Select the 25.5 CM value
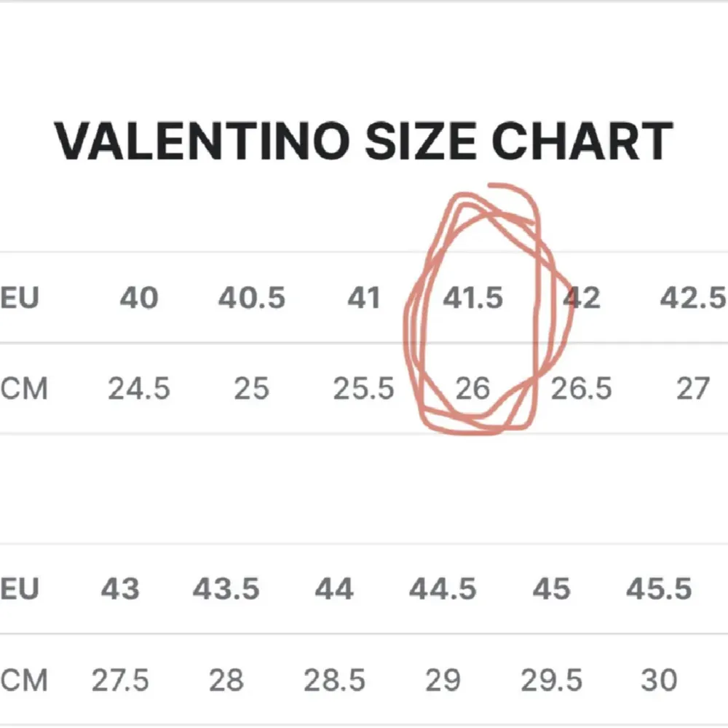 [x=364, y=389]
